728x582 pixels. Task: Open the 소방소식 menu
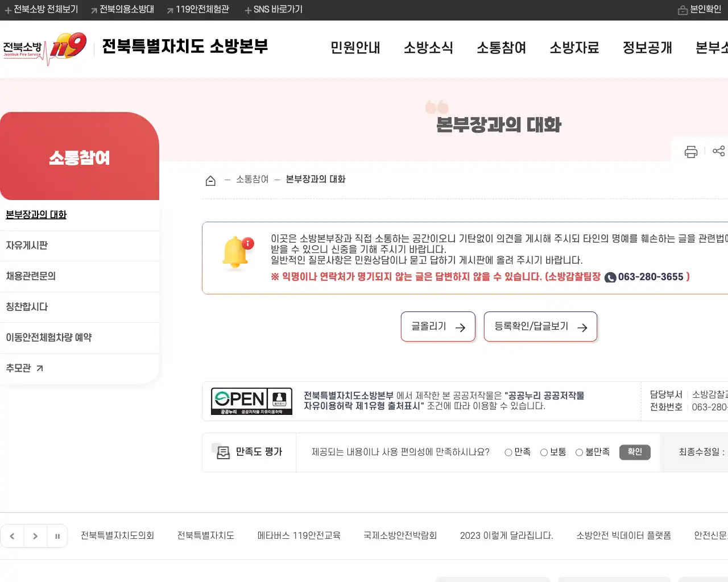[429, 48]
